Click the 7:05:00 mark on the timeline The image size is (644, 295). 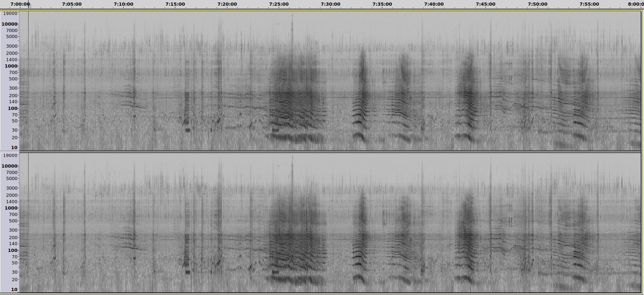[x=72, y=4]
